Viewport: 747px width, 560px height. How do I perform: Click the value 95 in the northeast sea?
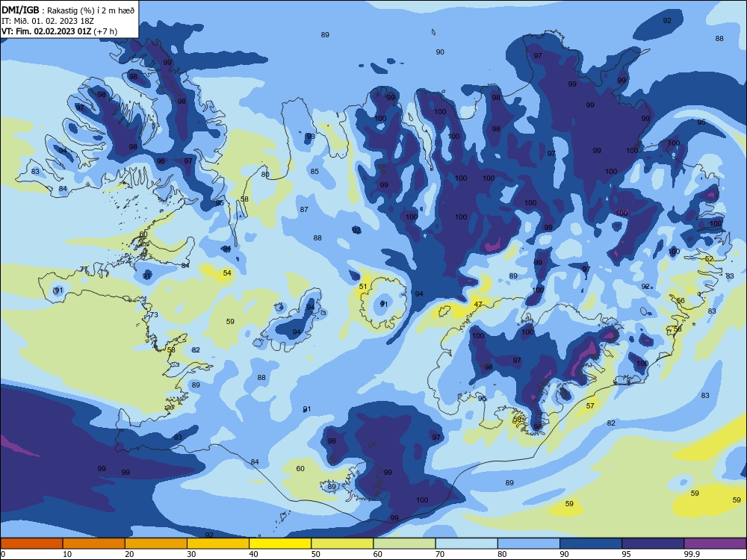pyautogui.click(x=701, y=122)
